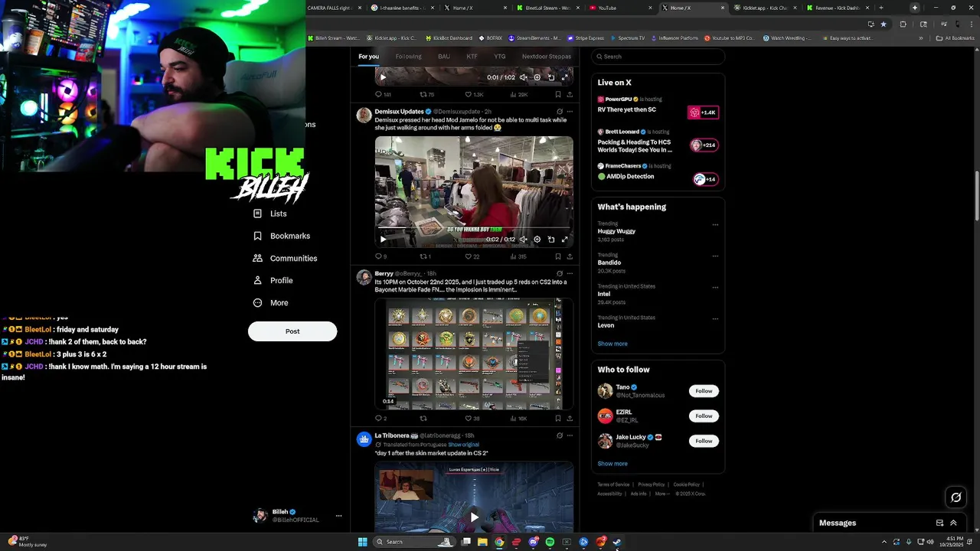Open the YTG list tab
Screen dimensions: 980x551
[x=500, y=57]
